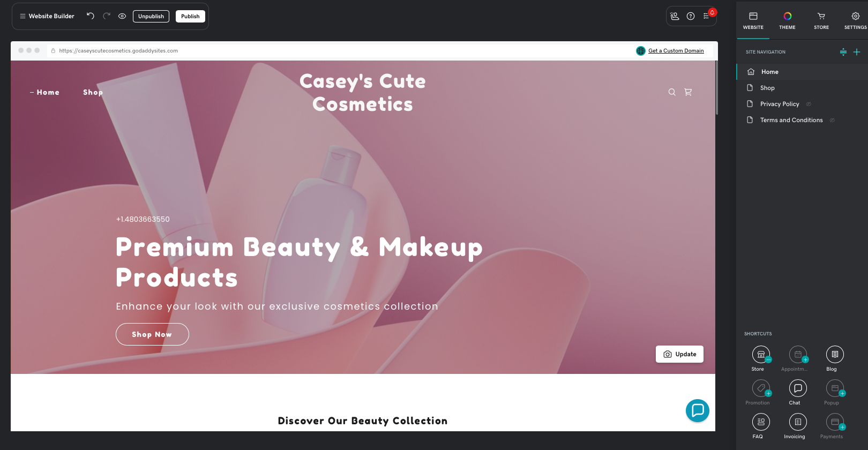868x450 pixels.
Task: Undo the last change
Action: [x=91, y=16]
